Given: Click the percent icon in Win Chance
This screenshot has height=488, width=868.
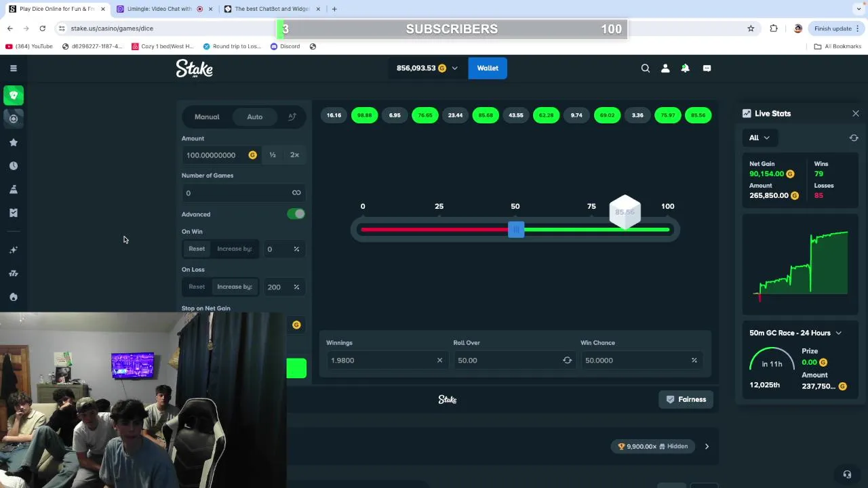Looking at the screenshot, I should coord(694,360).
